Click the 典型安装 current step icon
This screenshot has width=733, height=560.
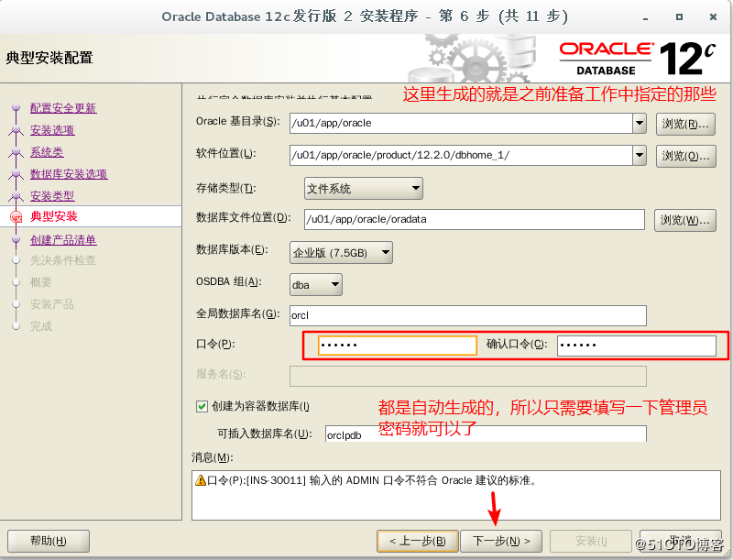[16, 217]
